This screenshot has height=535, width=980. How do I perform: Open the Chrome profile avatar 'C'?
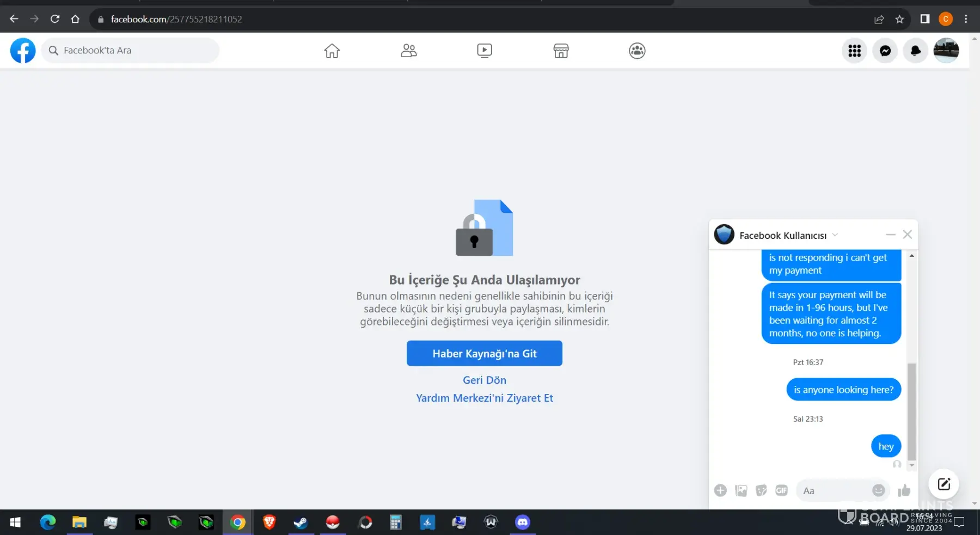point(946,19)
